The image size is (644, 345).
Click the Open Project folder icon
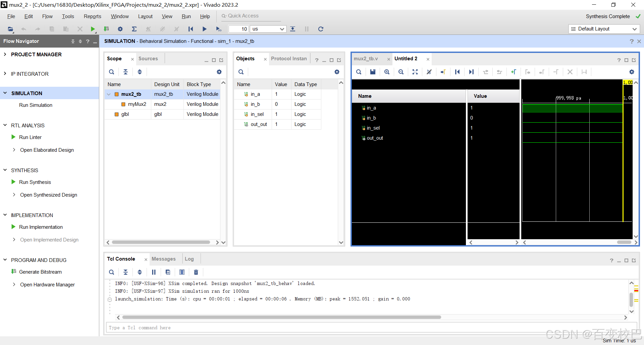[x=10, y=29]
